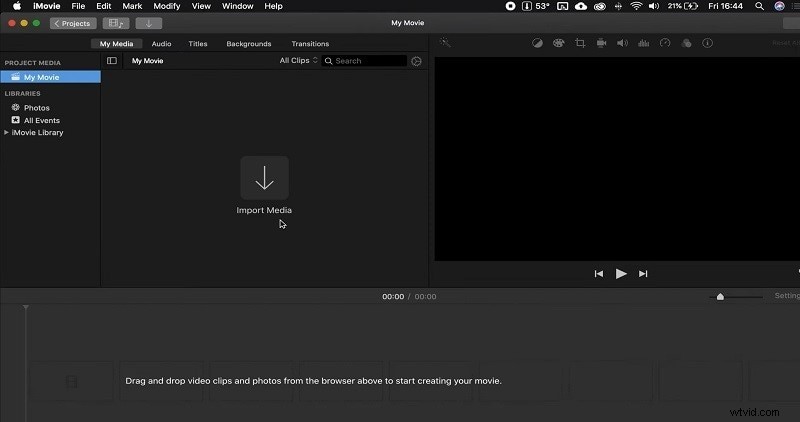800x422 pixels.
Task: Open clip filter and audio effects tool
Action: point(686,43)
